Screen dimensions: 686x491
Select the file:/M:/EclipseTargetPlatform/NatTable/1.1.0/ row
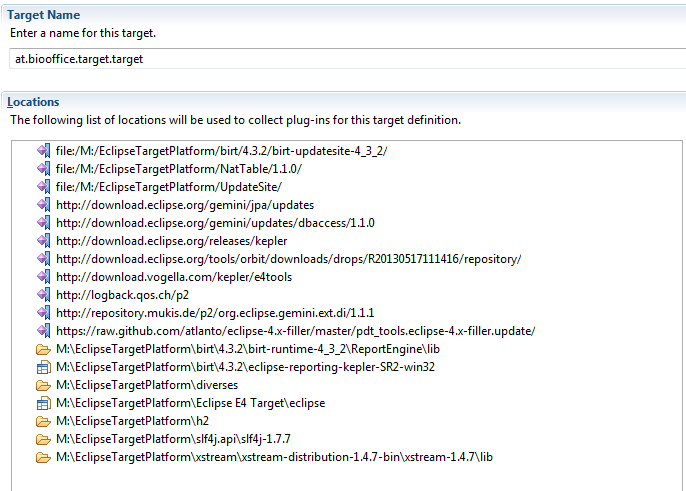pyautogui.click(x=178, y=169)
